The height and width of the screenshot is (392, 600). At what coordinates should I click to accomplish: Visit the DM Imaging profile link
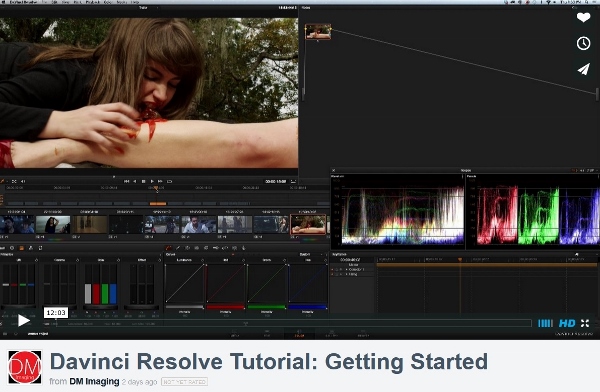pos(94,382)
